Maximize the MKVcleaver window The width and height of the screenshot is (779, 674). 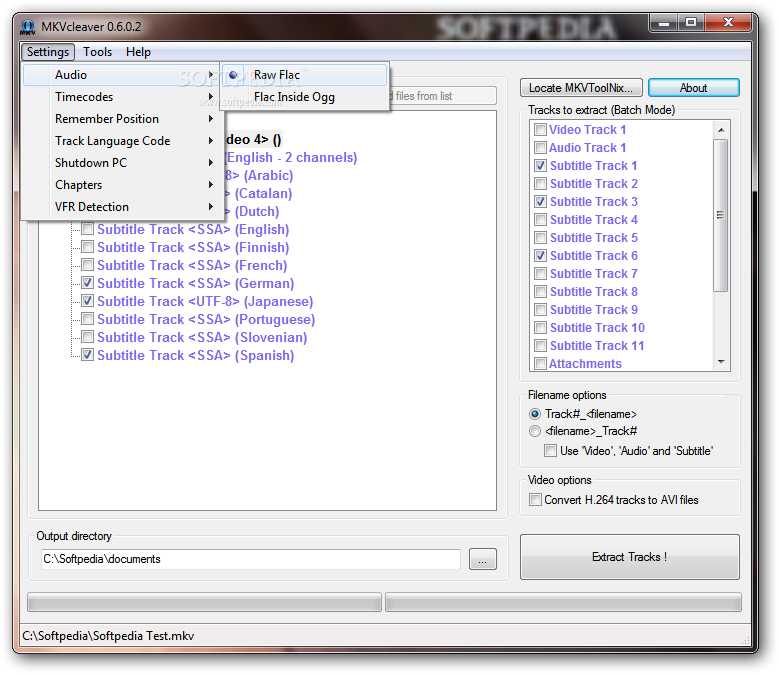click(691, 22)
